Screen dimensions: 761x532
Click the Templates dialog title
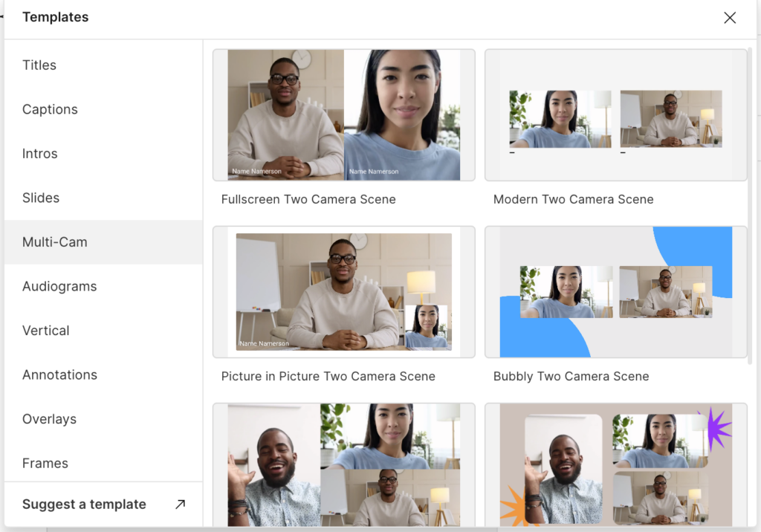click(x=55, y=16)
